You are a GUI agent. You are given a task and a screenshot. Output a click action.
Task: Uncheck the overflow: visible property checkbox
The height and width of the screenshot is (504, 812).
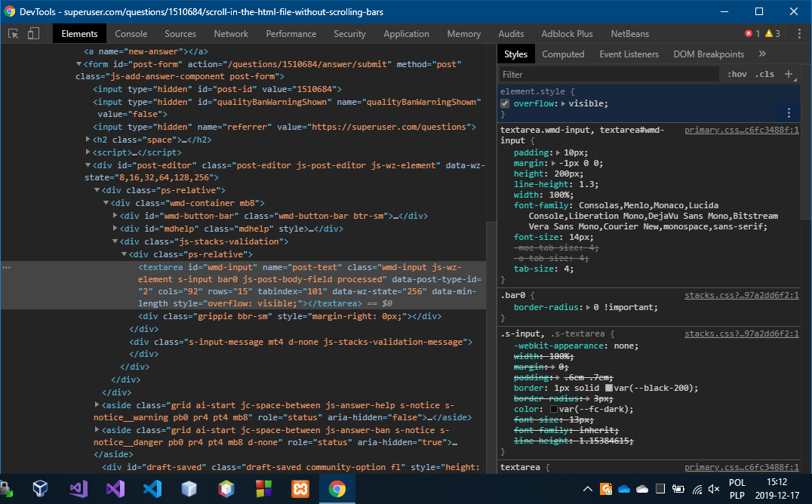tap(505, 103)
